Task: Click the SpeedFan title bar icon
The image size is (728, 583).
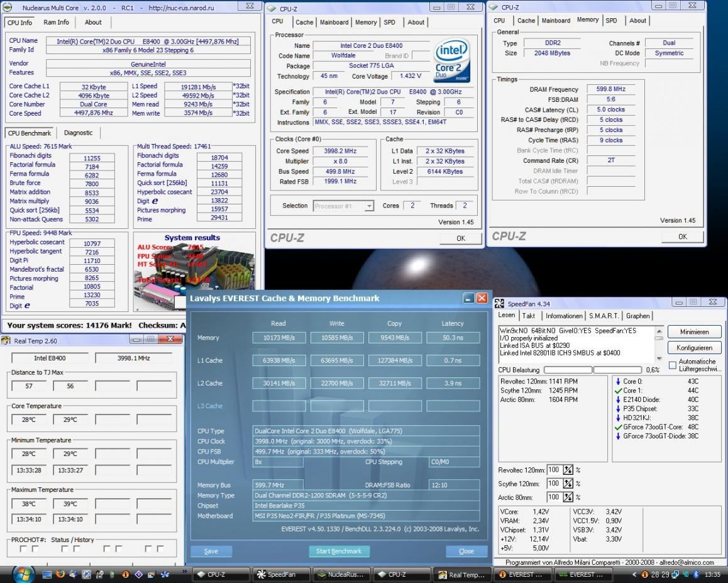Action: pyautogui.click(x=500, y=303)
